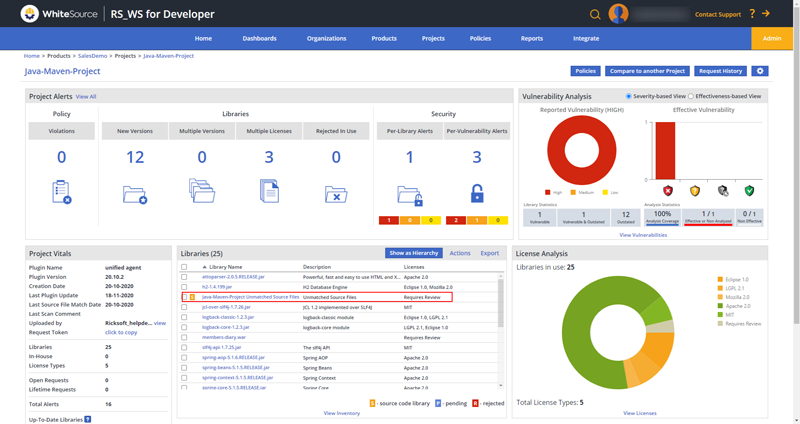Click source code library S legend icon
The image size is (800, 424).
(x=372, y=403)
